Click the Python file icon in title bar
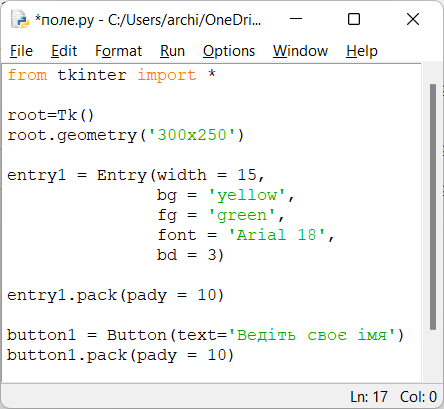 click(x=20, y=20)
